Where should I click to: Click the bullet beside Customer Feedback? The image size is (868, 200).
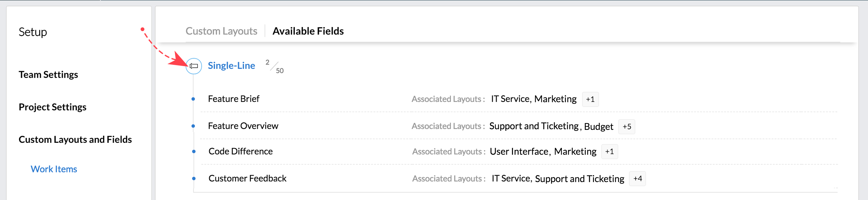pos(194,179)
